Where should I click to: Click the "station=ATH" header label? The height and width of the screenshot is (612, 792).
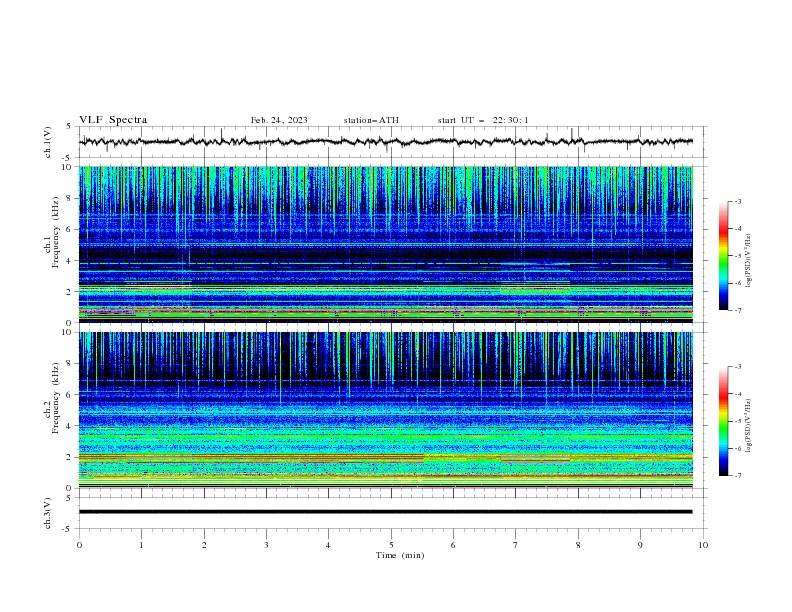pos(371,120)
